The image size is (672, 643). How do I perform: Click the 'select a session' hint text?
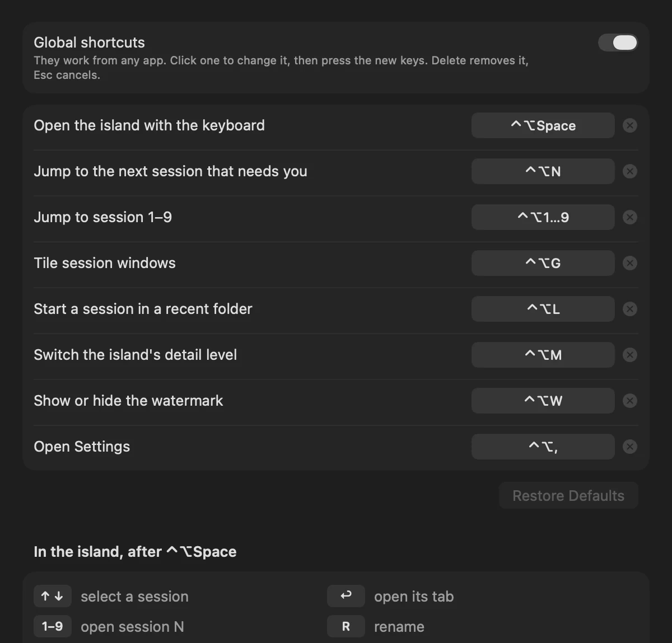point(134,597)
